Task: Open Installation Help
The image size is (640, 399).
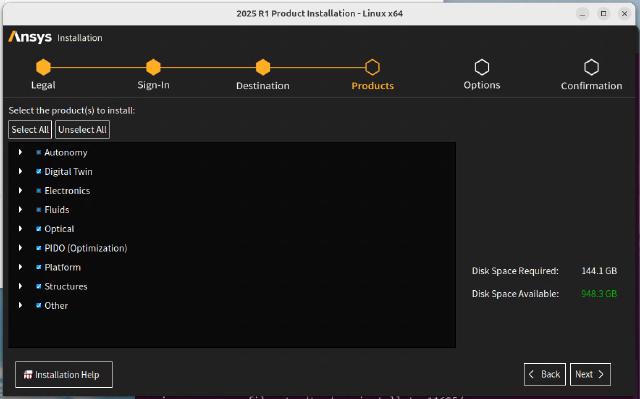Action: 64,375
